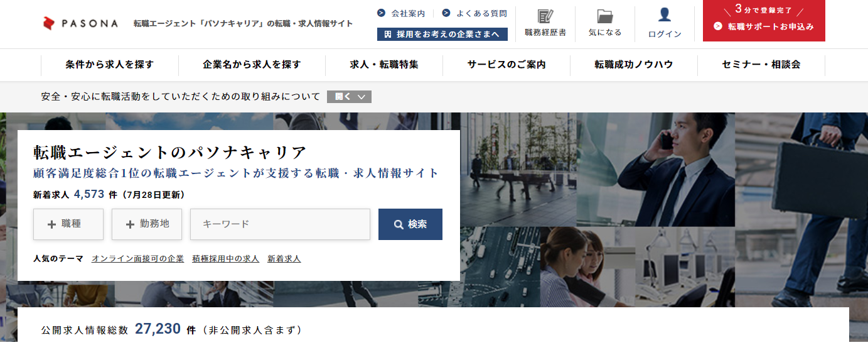Open 新着求人 popular theme link
This screenshot has height=350, width=868.
[284, 258]
